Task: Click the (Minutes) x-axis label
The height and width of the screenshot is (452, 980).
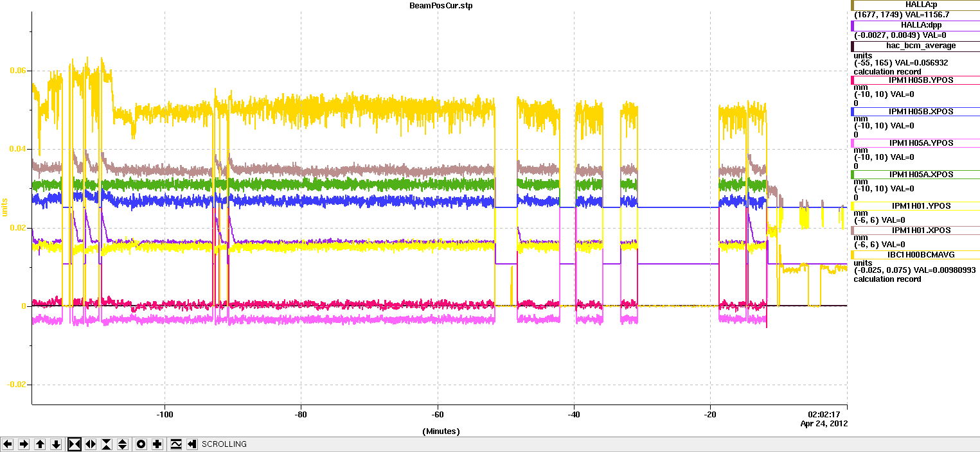Action: 441,431
